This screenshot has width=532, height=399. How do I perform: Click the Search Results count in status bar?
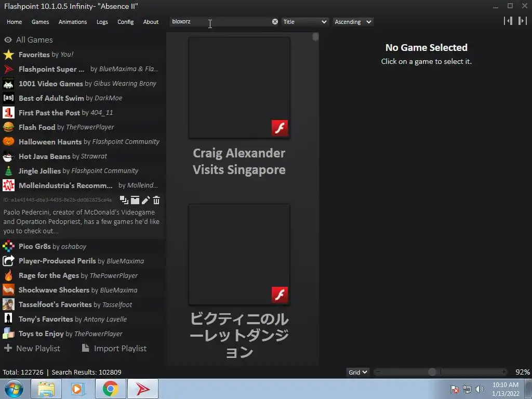(x=87, y=372)
